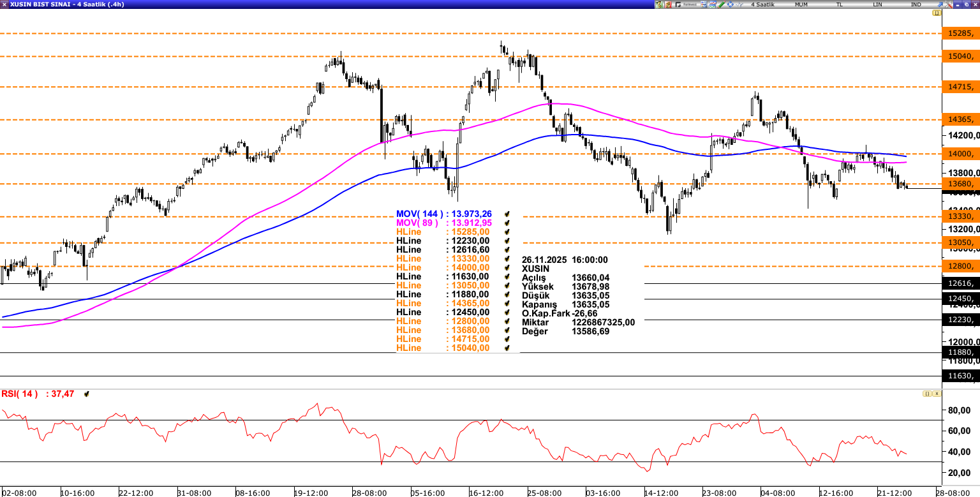
Task: Open the TL currency selector
Action: tap(838, 4)
